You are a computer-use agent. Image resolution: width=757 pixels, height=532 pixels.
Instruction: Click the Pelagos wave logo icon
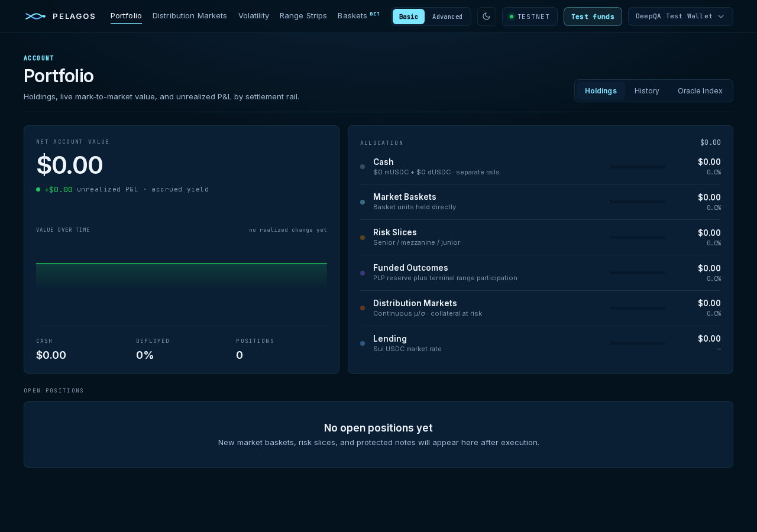click(35, 16)
